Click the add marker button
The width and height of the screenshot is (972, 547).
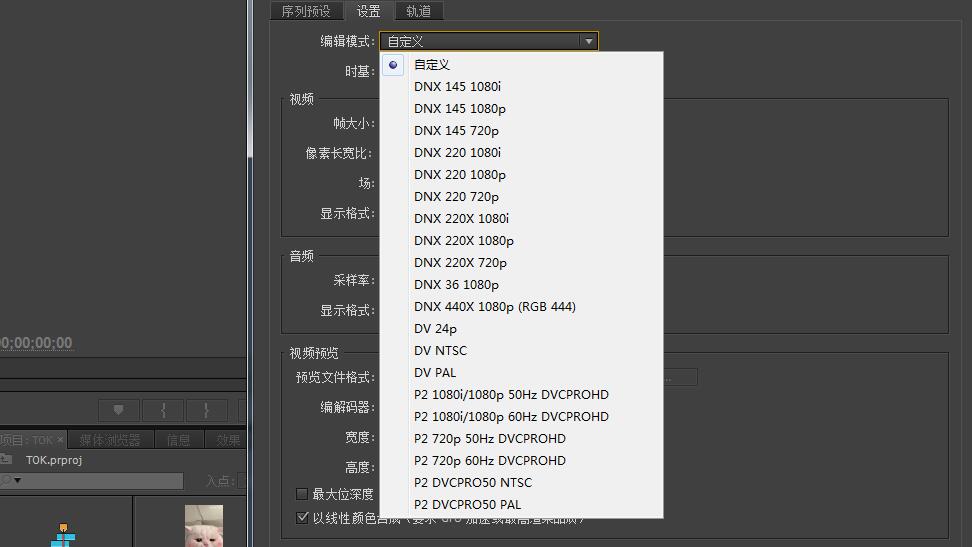pos(118,410)
